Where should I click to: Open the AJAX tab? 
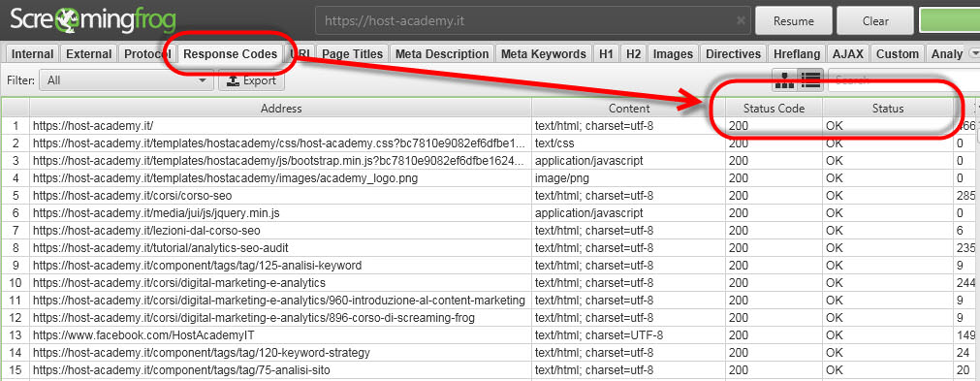pos(847,53)
